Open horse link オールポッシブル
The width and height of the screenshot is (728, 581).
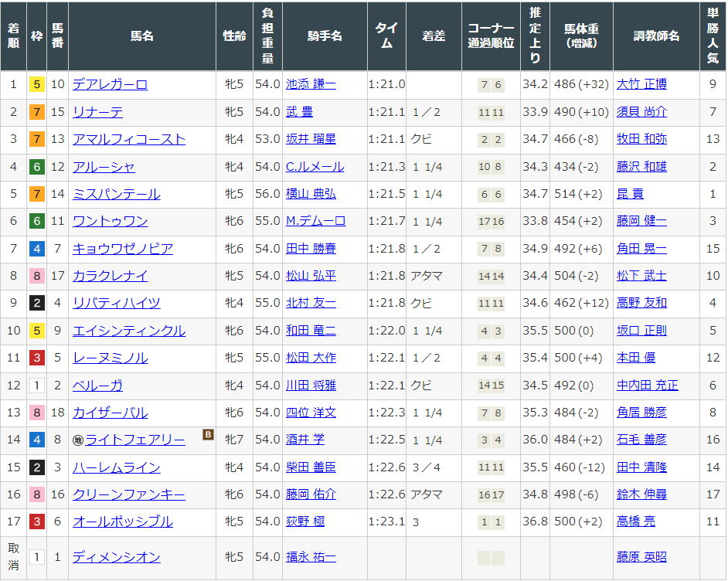tap(123, 522)
